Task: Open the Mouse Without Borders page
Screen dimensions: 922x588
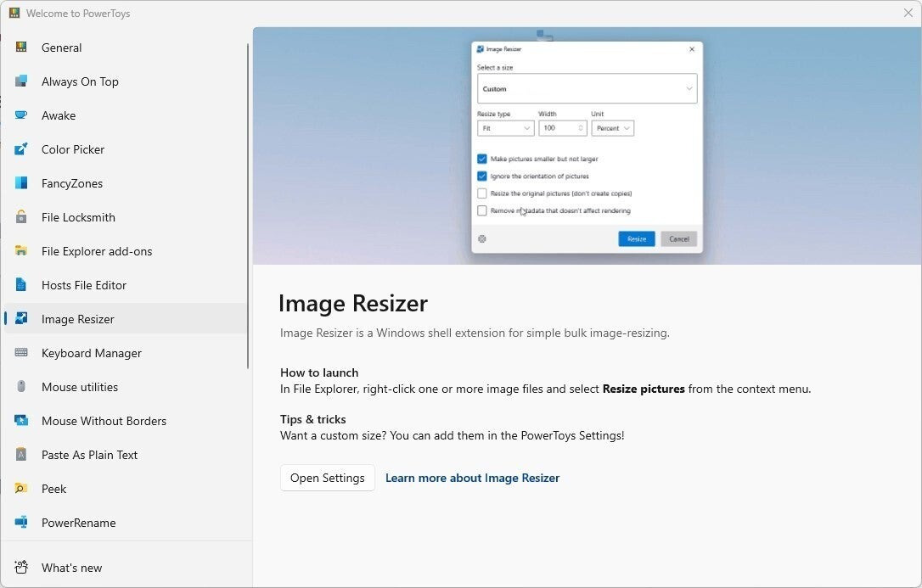Action: click(126, 421)
